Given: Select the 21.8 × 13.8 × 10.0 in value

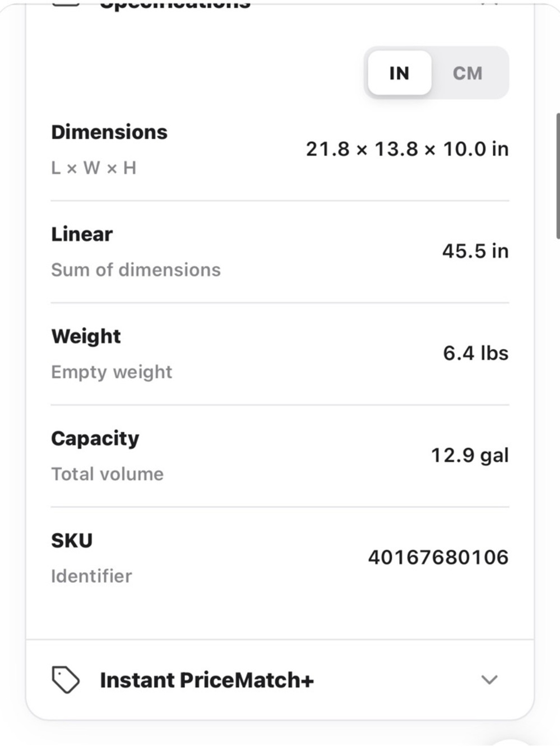Looking at the screenshot, I should (407, 149).
